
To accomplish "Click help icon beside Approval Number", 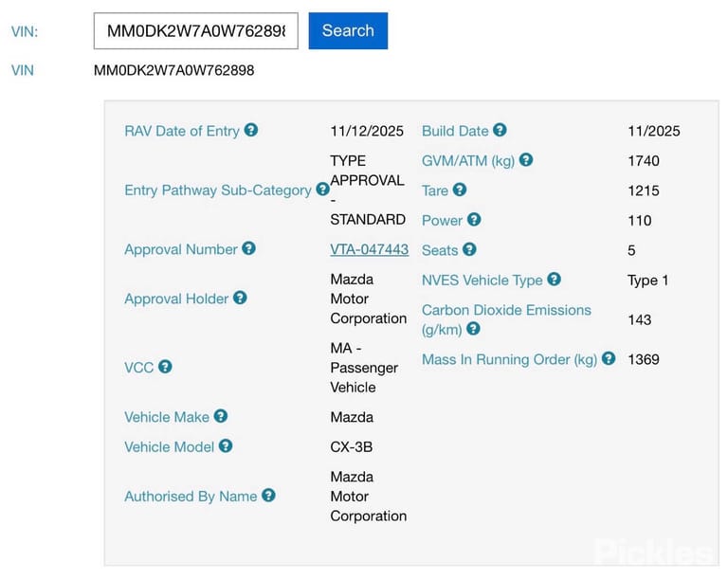I will 249,248.
